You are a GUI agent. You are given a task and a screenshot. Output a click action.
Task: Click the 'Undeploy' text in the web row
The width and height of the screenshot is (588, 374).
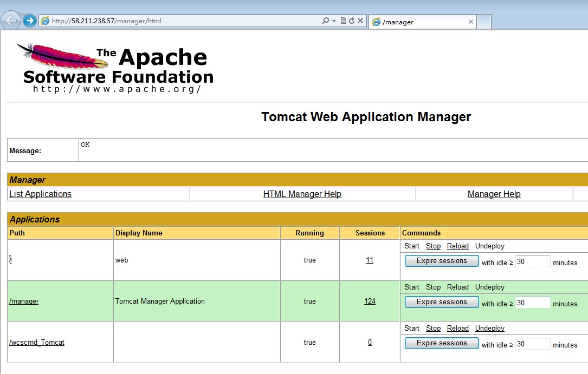[490, 246]
